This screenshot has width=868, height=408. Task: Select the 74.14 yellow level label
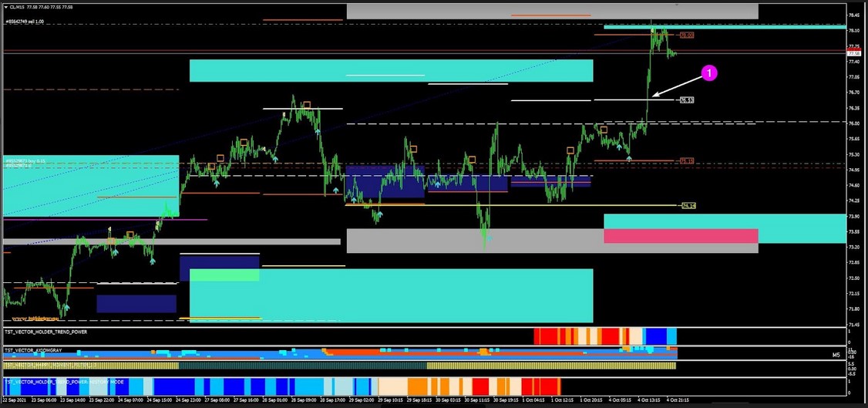[688, 206]
